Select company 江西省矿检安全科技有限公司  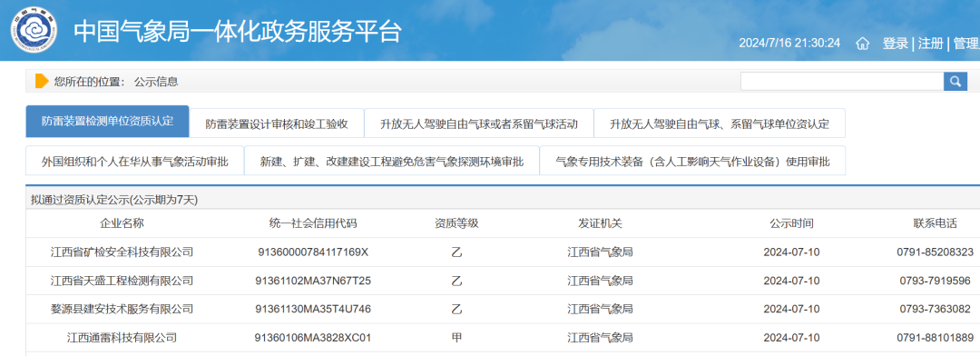coord(122,252)
